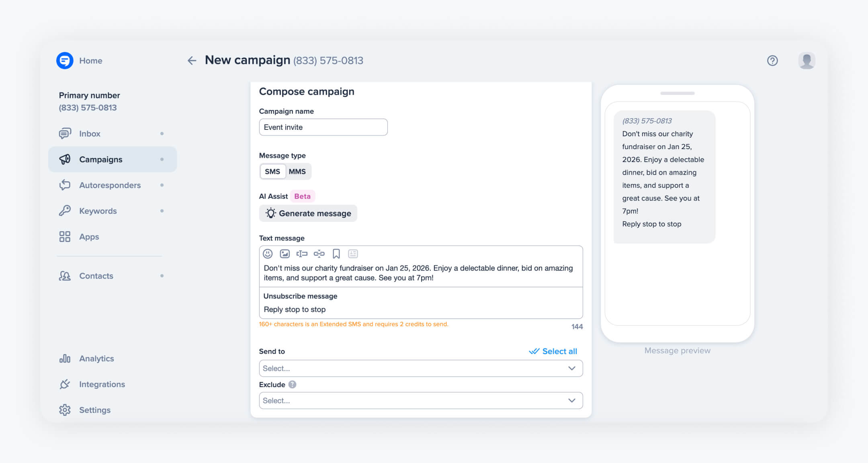
Task: Select the SMS message type
Action: point(273,171)
